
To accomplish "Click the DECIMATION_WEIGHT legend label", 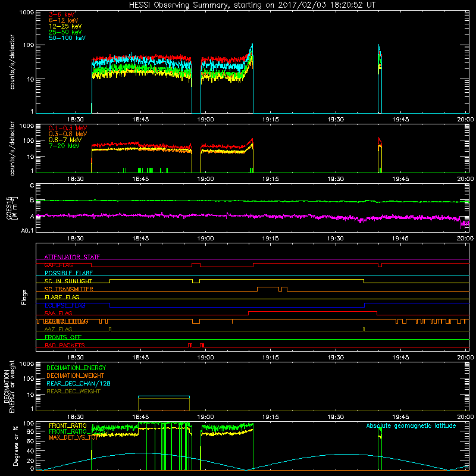I will point(76,375).
